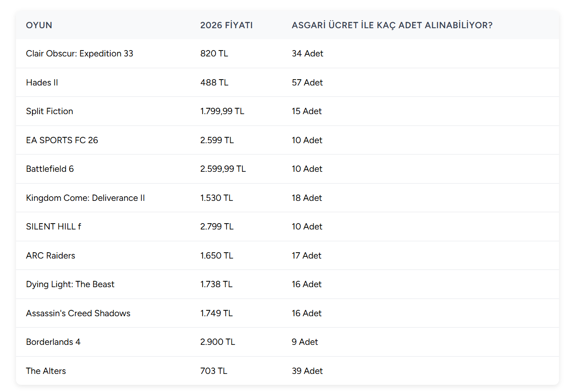This screenshot has height=392, width=575.
Task: Select Assassin's Creed Shadows game name
Action: (x=78, y=313)
